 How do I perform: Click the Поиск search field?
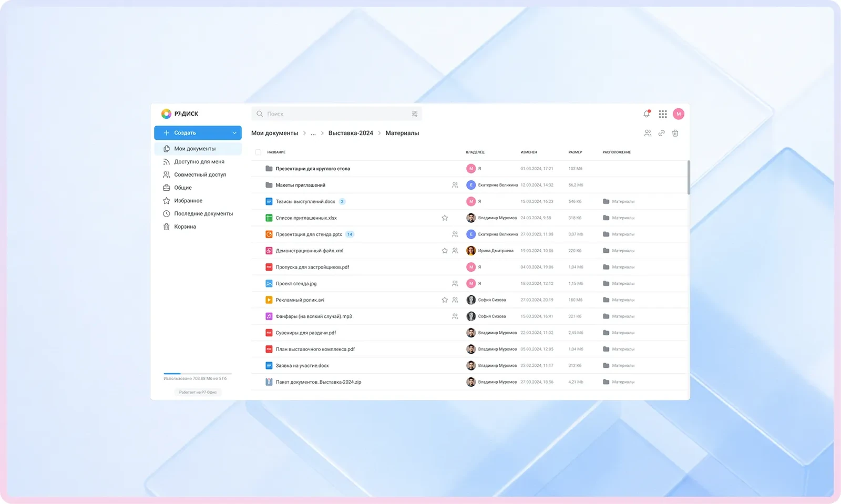pyautogui.click(x=336, y=114)
